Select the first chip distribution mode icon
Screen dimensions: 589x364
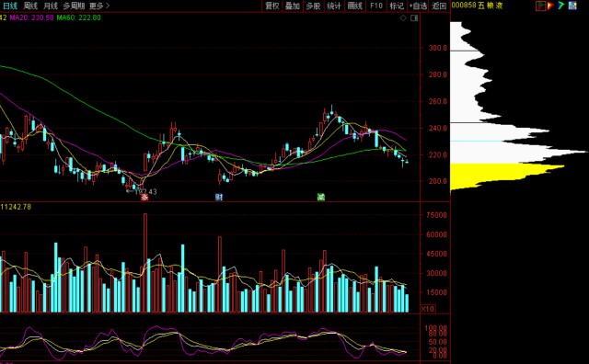(x=541, y=6)
